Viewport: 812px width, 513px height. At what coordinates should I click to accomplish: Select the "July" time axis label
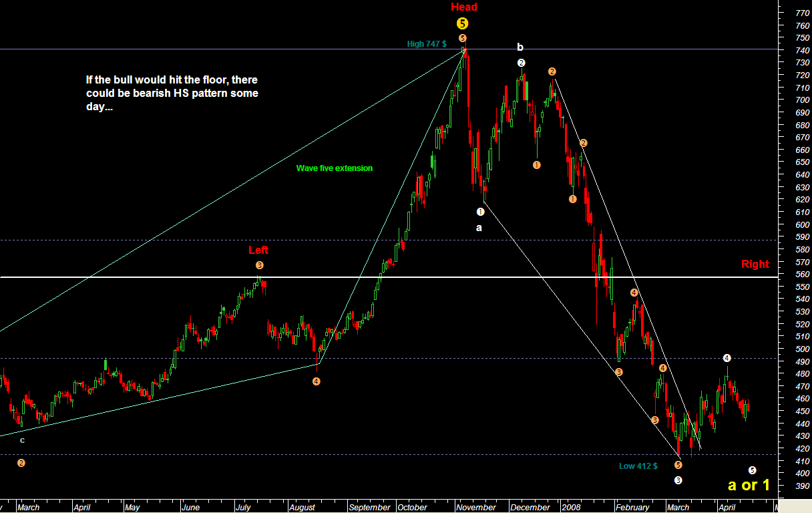click(x=243, y=508)
